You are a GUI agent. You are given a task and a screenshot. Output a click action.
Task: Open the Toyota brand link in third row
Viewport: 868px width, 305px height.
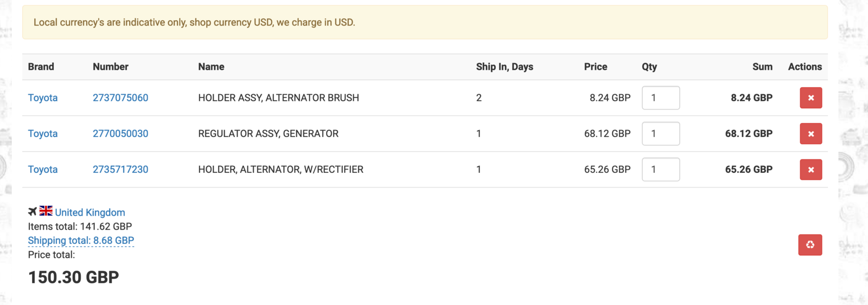(43, 170)
